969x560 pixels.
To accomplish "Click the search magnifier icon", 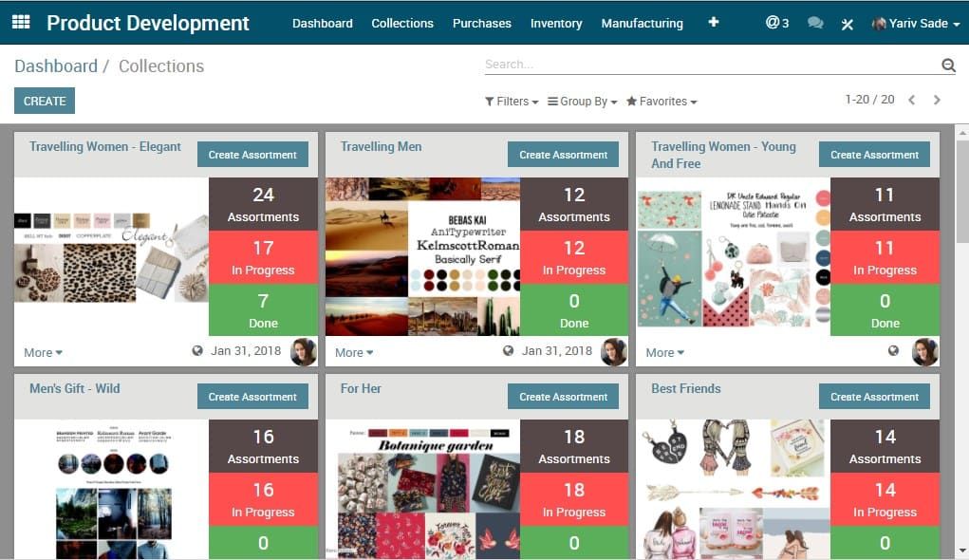I will coord(948,65).
